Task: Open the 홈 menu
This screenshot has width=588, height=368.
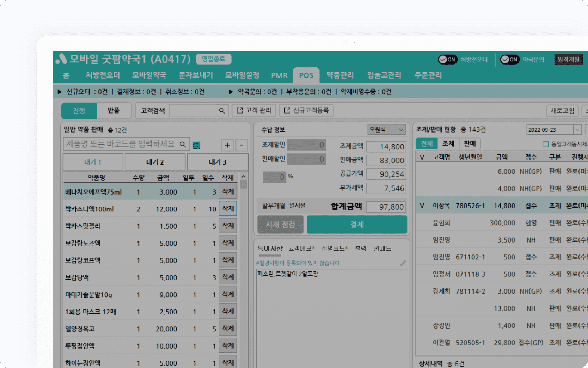Action: click(66, 75)
